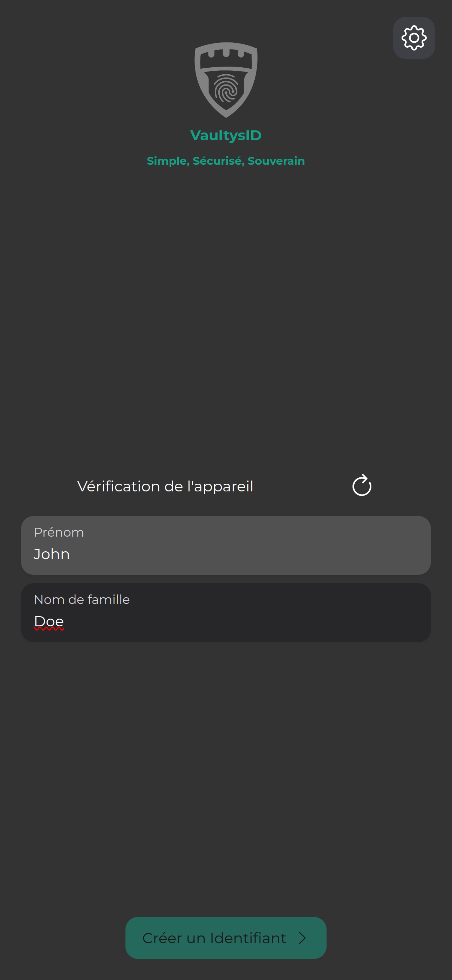
Task: Click the chevron arrow inside Créer un Identifiant
Action: pyautogui.click(x=302, y=938)
